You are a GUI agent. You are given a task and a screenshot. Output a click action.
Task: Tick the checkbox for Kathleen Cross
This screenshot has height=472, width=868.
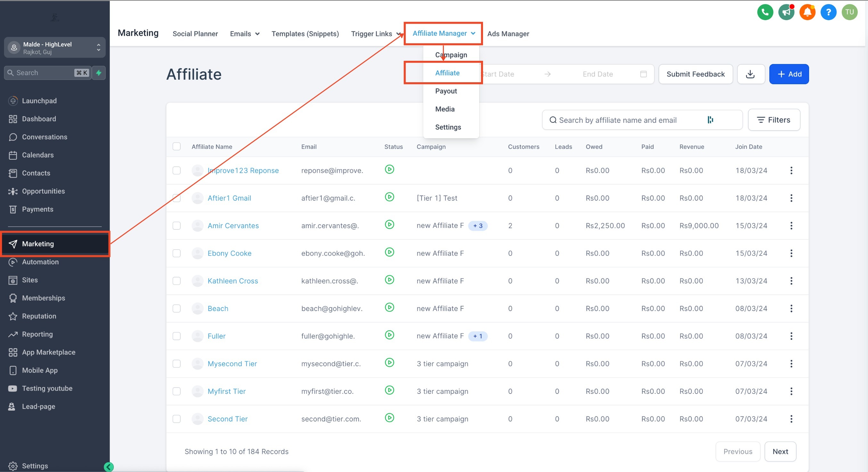176,281
